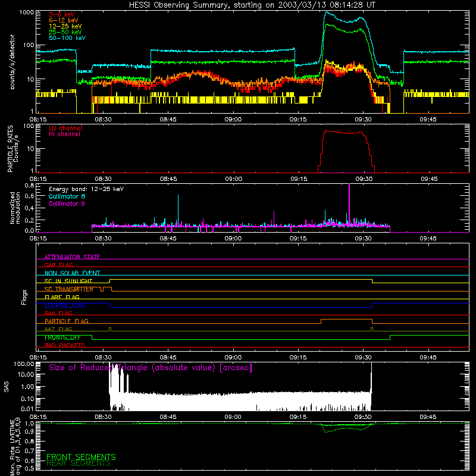Click the PARTICLE FLAG label
This screenshot has width=476, height=476.
pyautogui.click(x=67, y=321)
